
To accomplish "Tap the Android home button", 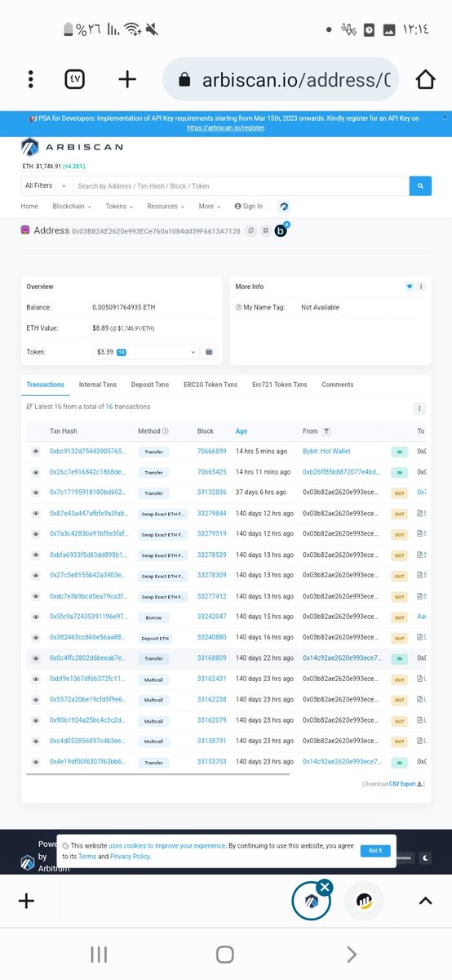I will coord(225,954).
